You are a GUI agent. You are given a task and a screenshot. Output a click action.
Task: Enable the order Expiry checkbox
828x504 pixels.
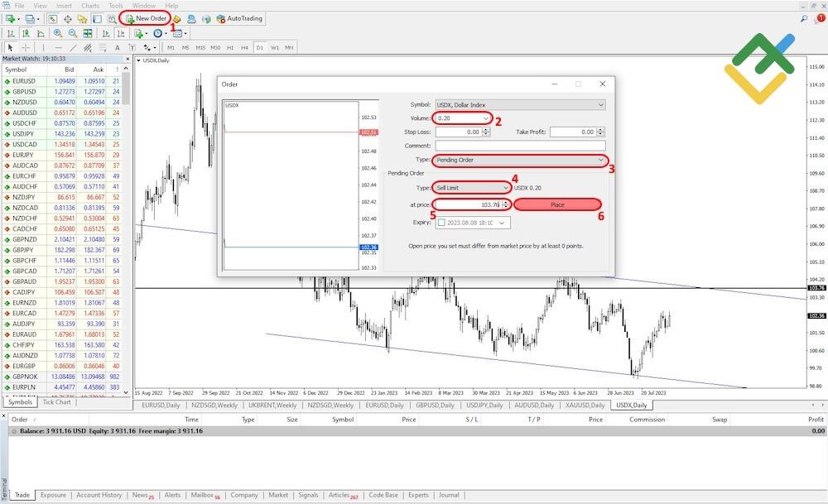[x=441, y=223]
